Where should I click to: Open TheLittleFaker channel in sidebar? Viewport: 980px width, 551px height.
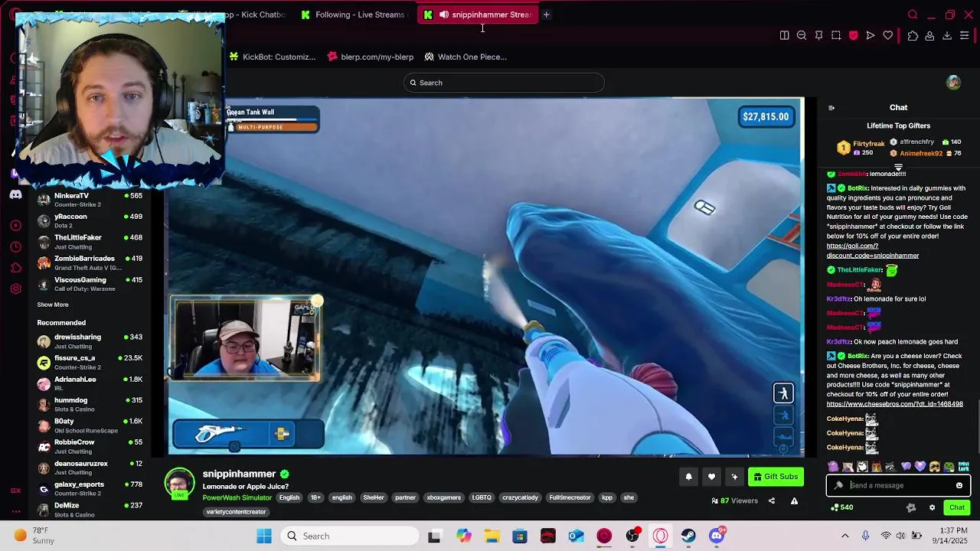(x=90, y=242)
